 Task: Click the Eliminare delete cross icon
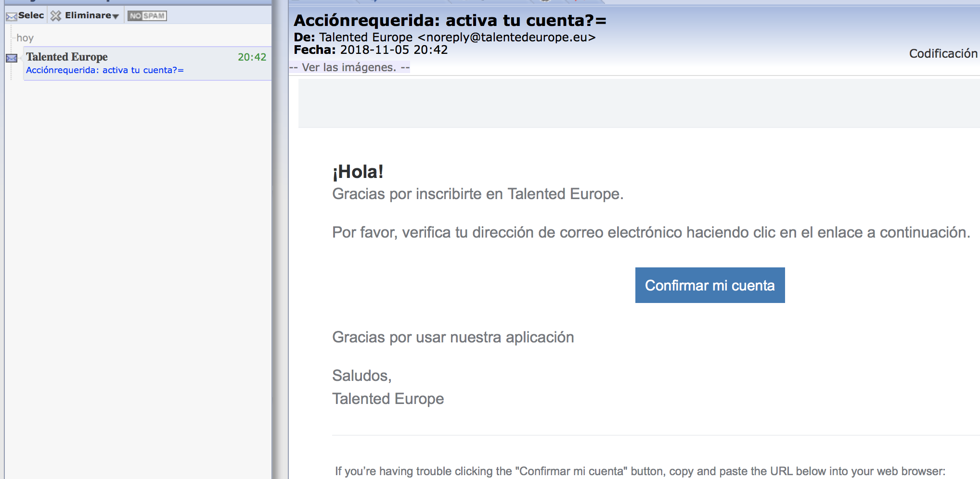point(56,16)
